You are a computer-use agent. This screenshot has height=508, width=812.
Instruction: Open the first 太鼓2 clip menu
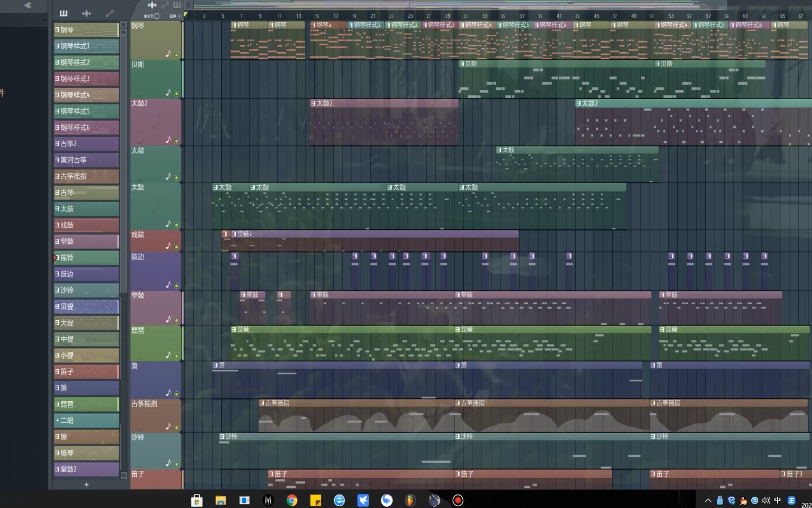coord(313,103)
